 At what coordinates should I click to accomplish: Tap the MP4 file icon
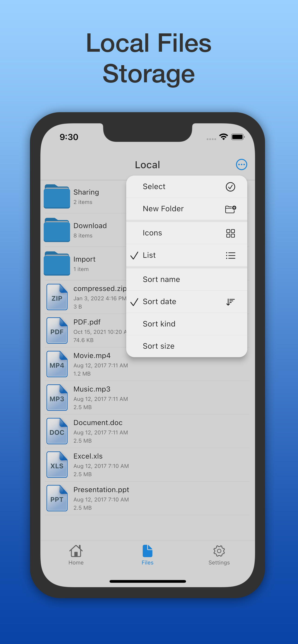coord(57,364)
